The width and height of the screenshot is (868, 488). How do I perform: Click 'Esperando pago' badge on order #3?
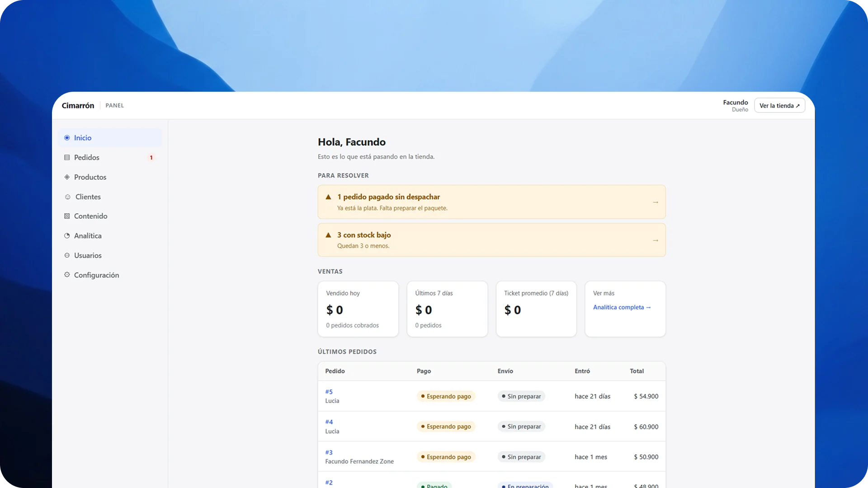(x=446, y=457)
